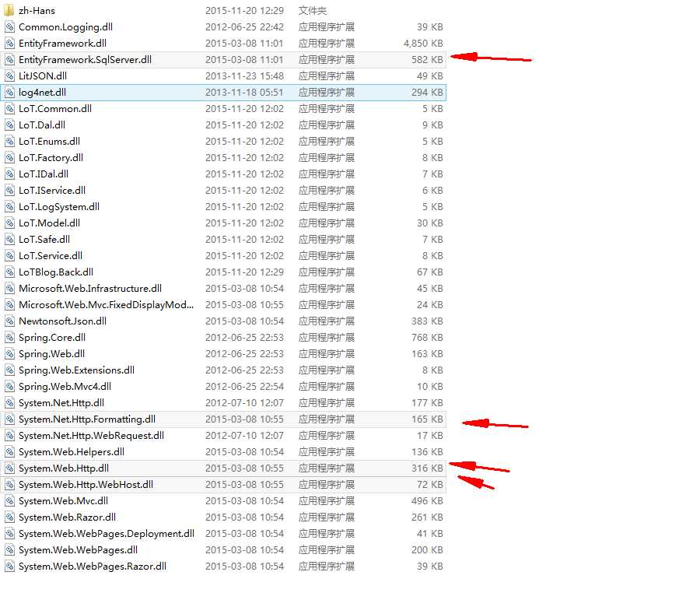Click the System.Net.Http.dll file icon
The width and height of the screenshot is (700, 614).
click(9, 403)
